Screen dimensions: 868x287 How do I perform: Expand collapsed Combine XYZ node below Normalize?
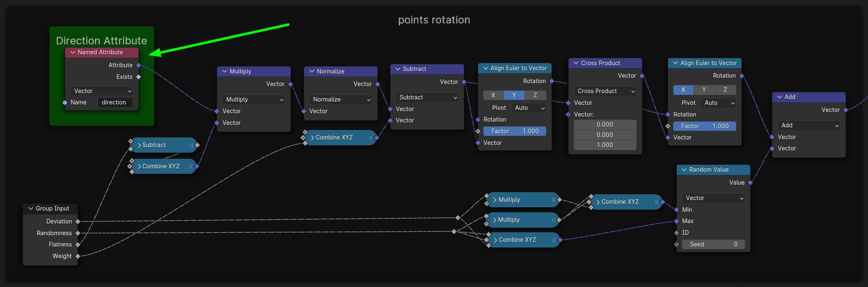pos(312,137)
